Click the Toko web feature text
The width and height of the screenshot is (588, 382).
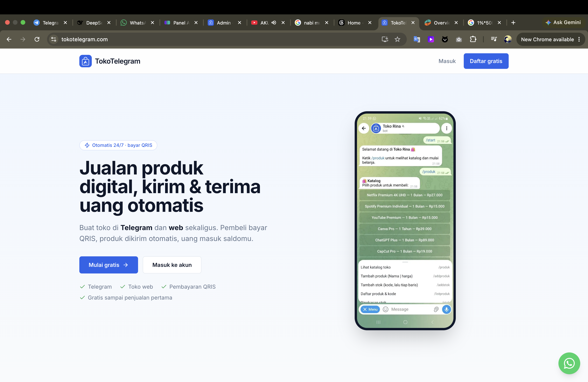coord(140,287)
